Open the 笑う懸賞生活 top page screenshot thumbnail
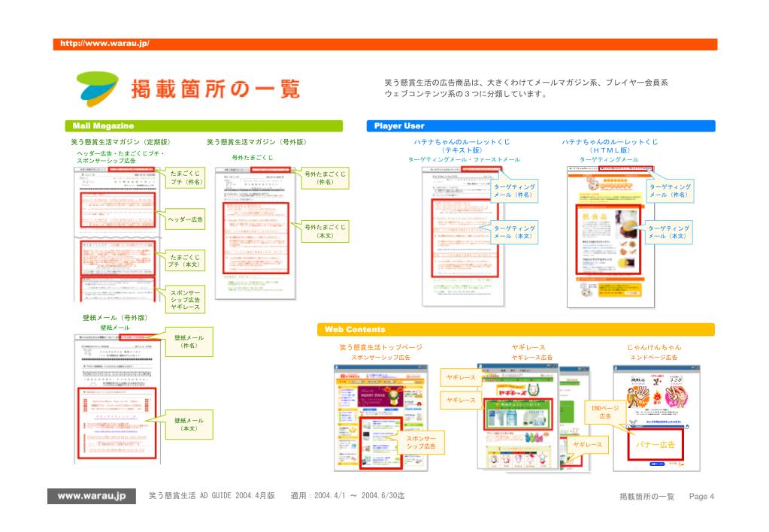The height and width of the screenshot is (532, 769). click(x=381, y=419)
